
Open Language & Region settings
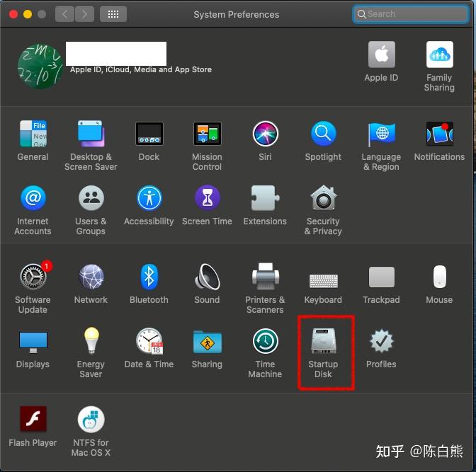[x=382, y=134]
